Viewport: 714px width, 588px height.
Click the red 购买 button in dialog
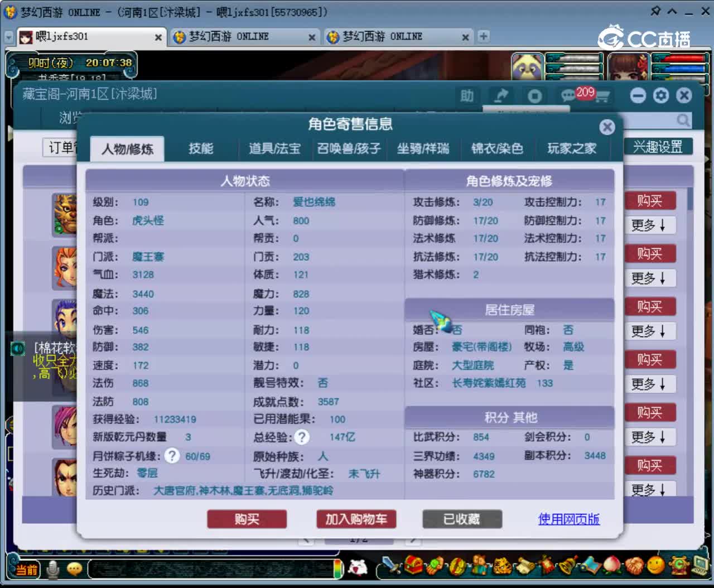tap(247, 519)
